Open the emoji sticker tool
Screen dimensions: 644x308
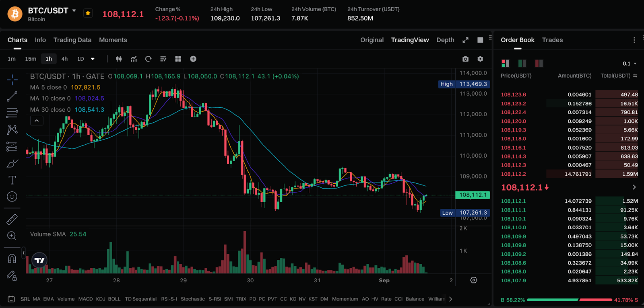pyautogui.click(x=12, y=197)
